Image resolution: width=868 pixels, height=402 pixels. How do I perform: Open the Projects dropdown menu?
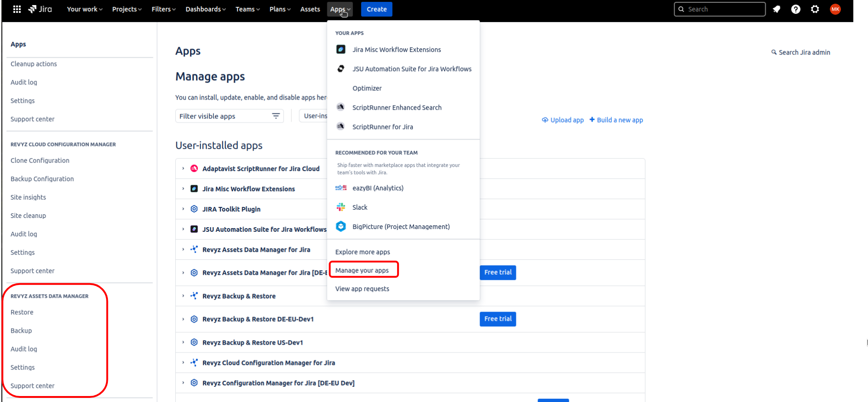pyautogui.click(x=127, y=9)
